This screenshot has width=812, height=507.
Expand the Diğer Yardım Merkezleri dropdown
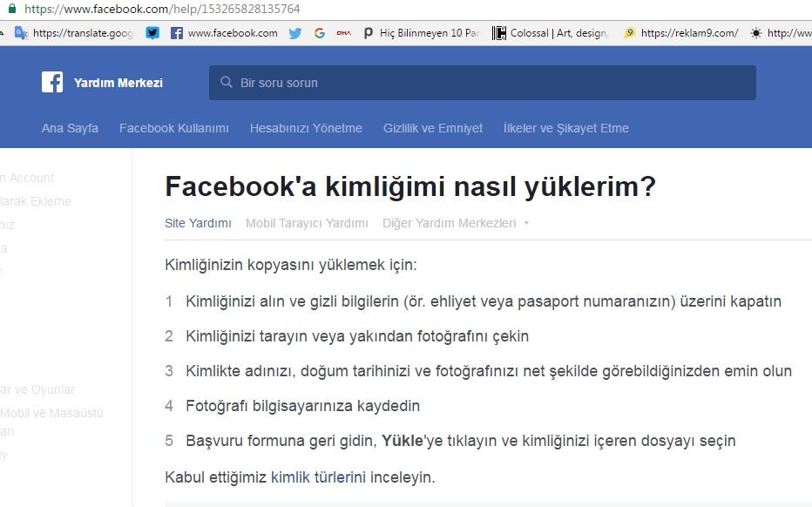455,223
